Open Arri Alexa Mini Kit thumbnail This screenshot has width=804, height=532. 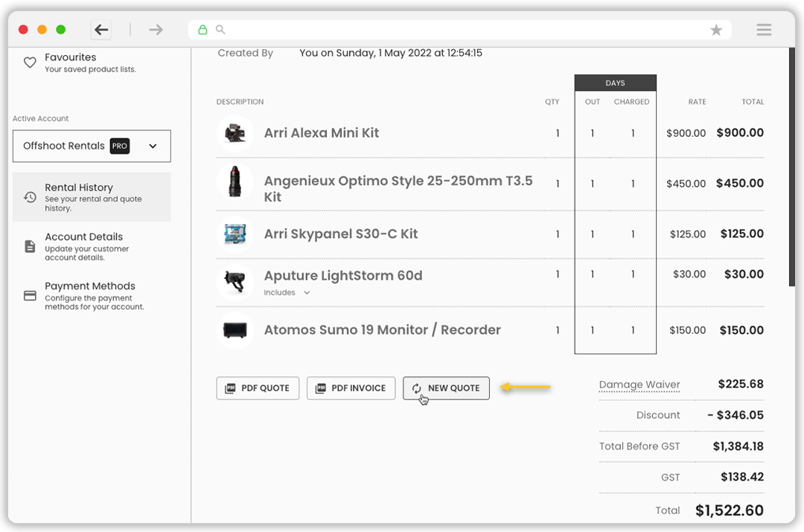234,133
